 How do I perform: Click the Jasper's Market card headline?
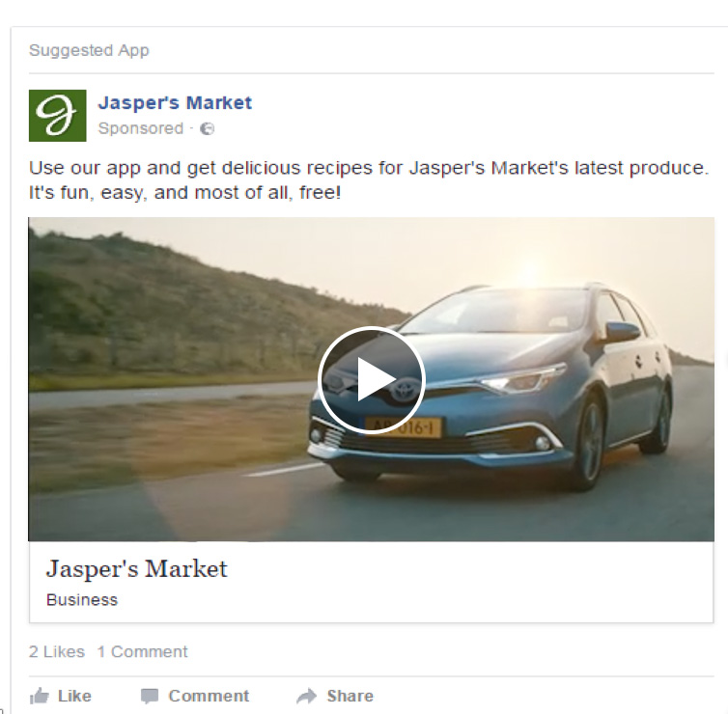pyautogui.click(x=137, y=568)
